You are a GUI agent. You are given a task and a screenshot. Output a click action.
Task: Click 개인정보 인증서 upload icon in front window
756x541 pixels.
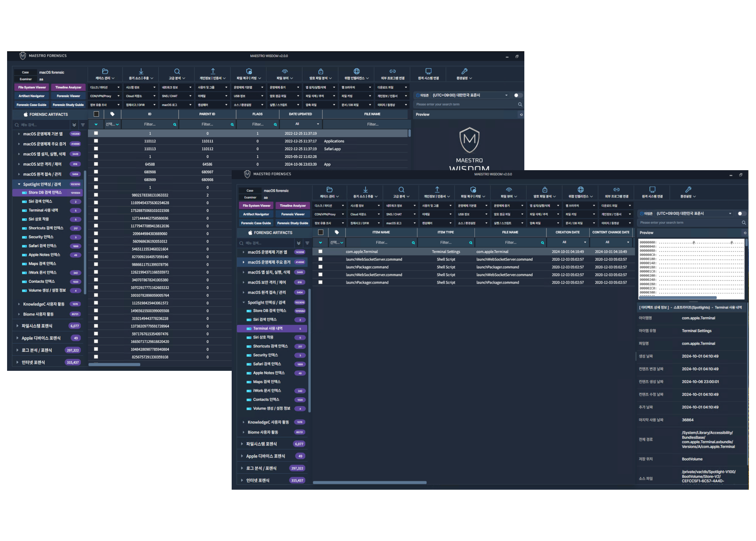point(437,189)
